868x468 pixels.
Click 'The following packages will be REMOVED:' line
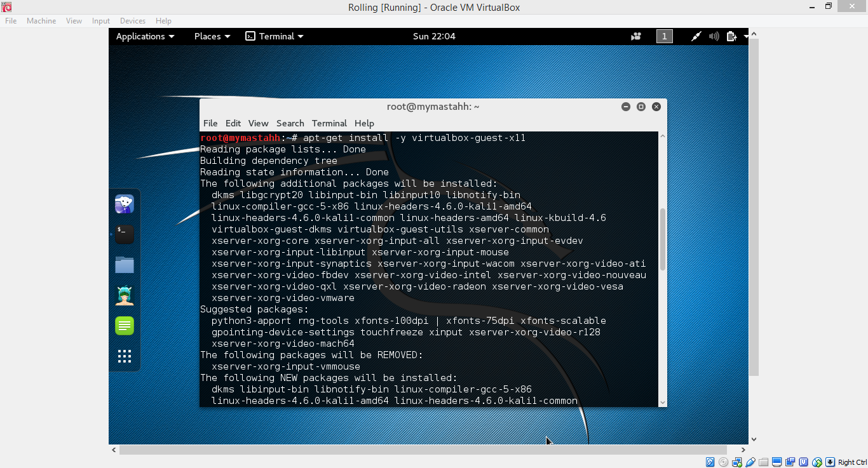pyautogui.click(x=311, y=355)
